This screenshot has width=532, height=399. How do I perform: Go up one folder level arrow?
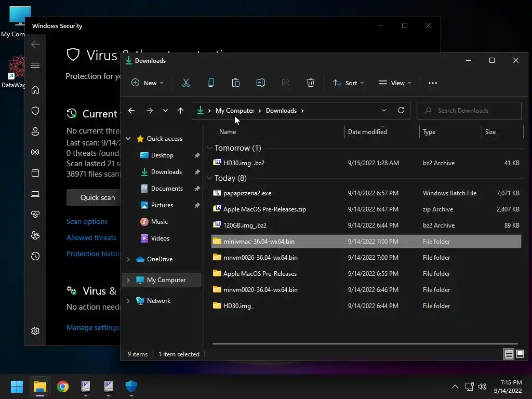[180, 111]
